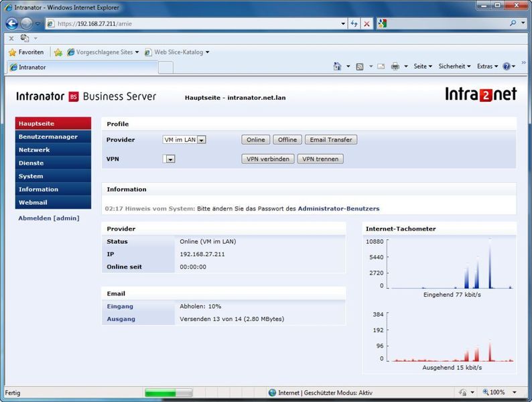This screenshot has width=532, height=402.
Task: Click the Email Transfer button
Action: [331, 140]
